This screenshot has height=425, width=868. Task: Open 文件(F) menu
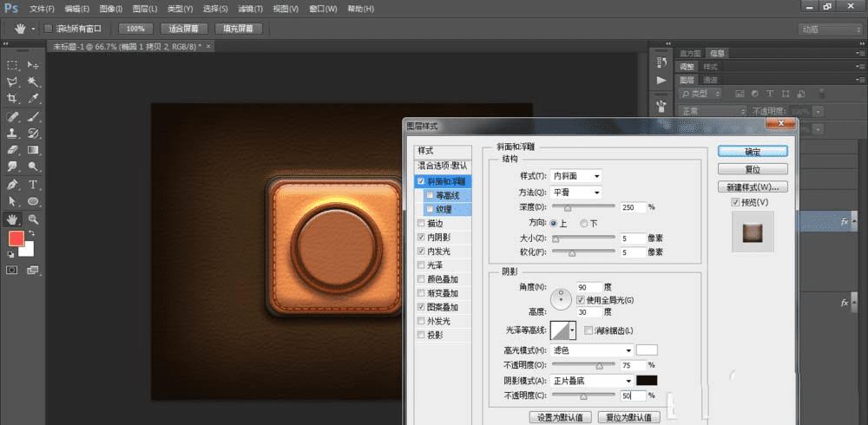pyautogui.click(x=42, y=9)
